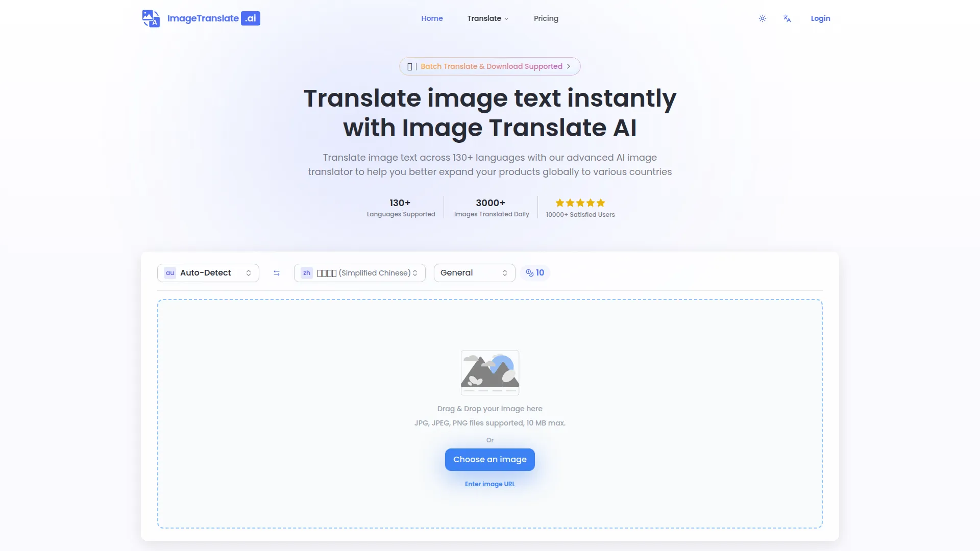Click the ImageTranslate logo icon
Screen dimensions: 980x551
pyautogui.click(x=151, y=18)
